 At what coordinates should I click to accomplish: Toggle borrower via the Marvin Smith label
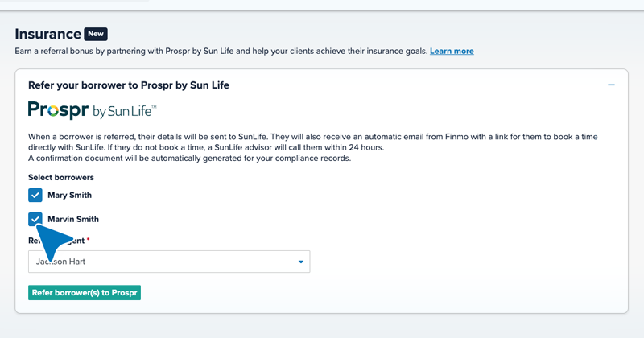pos(73,220)
